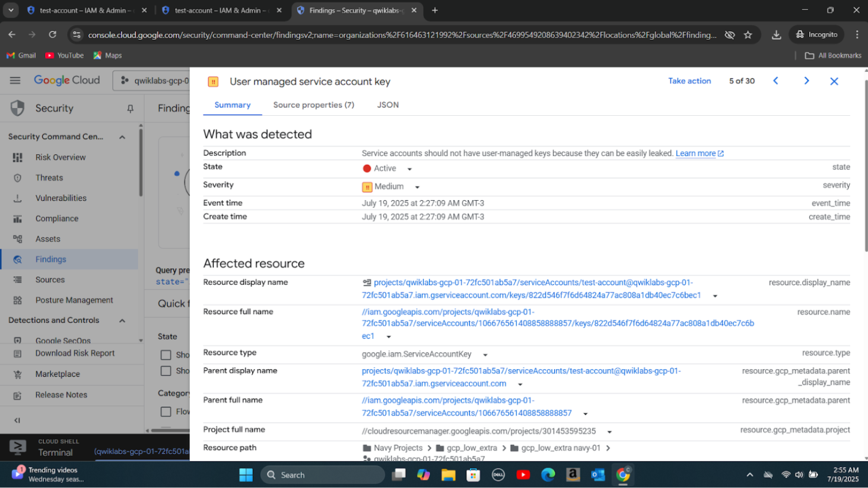The height and width of the screenshot is (488, 868).
Task: Pin the Security product icon
Action: tap(130, 109)
